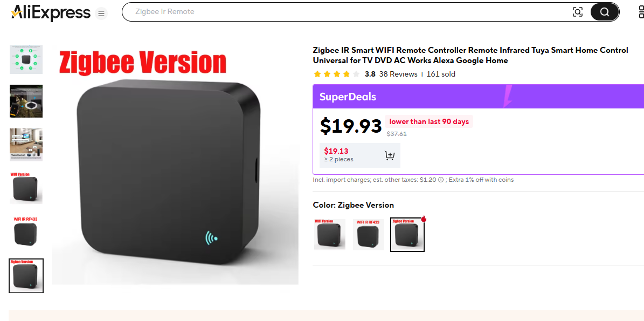644x321 pixels.
Task: Open the QR code icon at top right
Action: coord(641,12)
